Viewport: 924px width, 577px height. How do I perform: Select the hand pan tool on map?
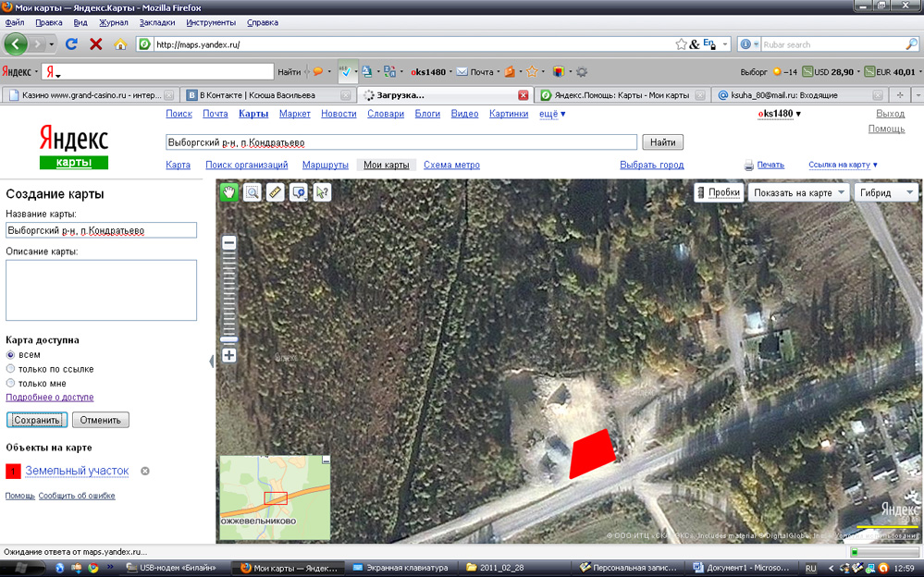pyautogui.click(x=228, y=192)
